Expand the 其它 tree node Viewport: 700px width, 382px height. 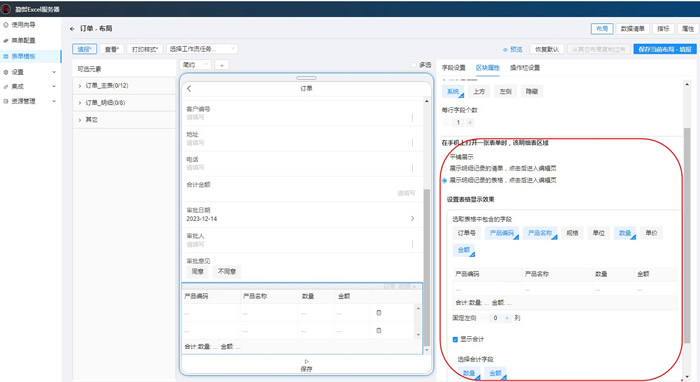[80, 120]
